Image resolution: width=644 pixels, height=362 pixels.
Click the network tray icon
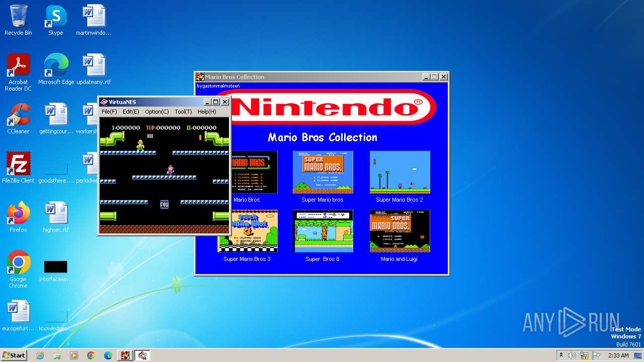[585, 355]
